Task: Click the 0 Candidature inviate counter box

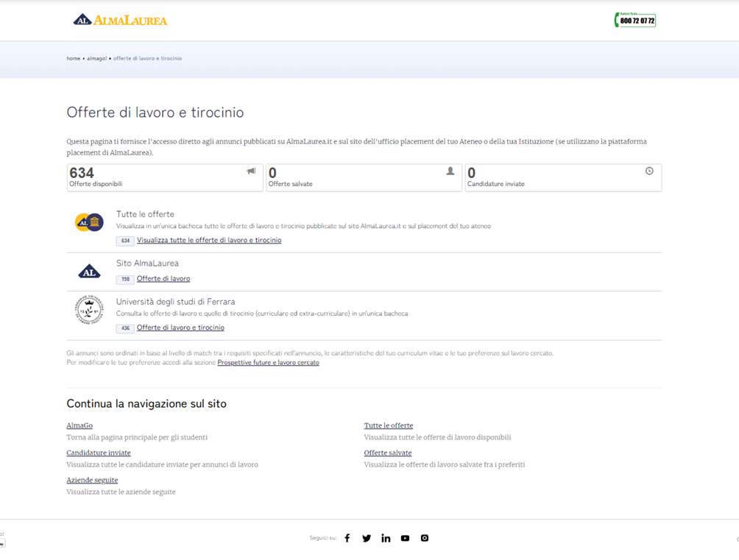Action: (x=563, y=177)
